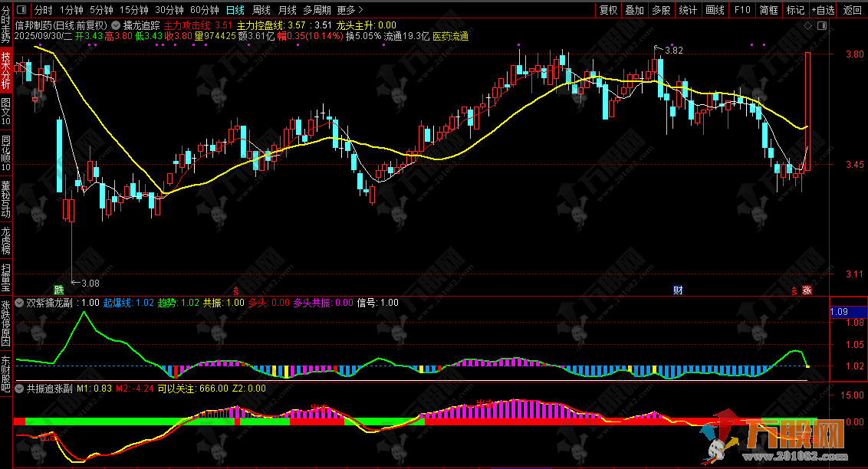The width and height of the screenshot is (868, 469).
Task: Click the red 涨 marker at bottom right
Action: pyautogui.click(x=807, y=290)
